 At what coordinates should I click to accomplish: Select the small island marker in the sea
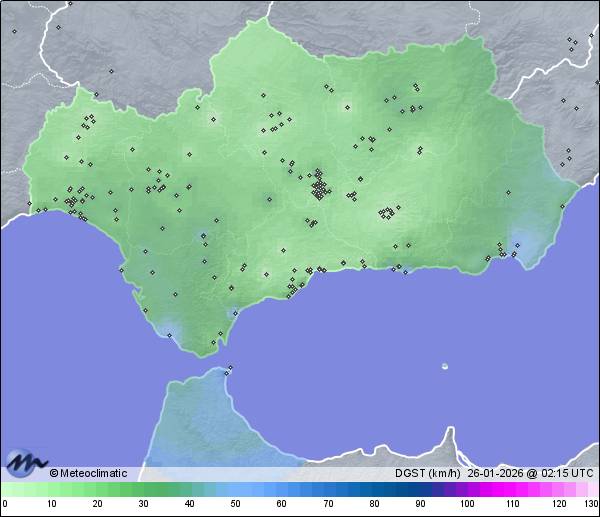445,366
